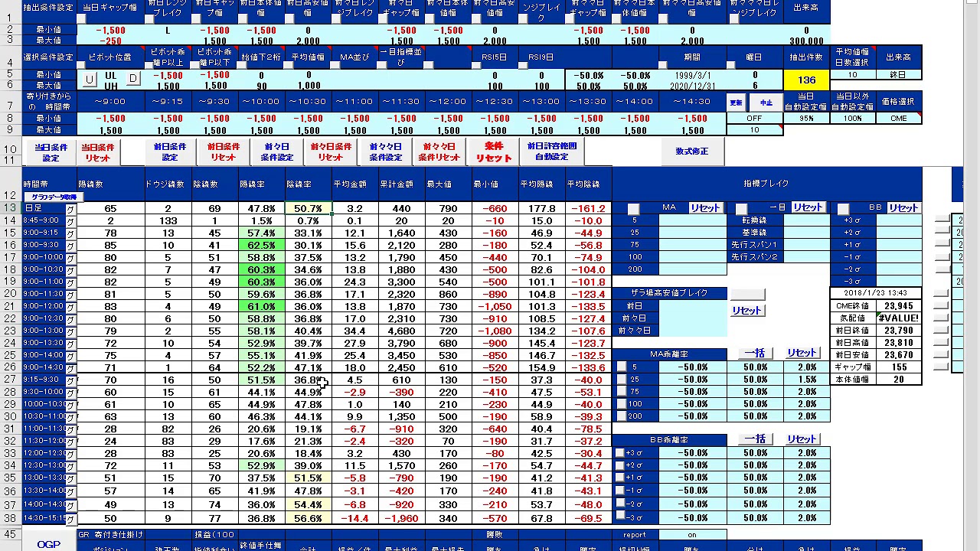The height and width of the screenshot is (551, 980).
Task: Toggle the MA乖離率 100 checkbox
Action: pyautogui.click(x=622, y=404)
